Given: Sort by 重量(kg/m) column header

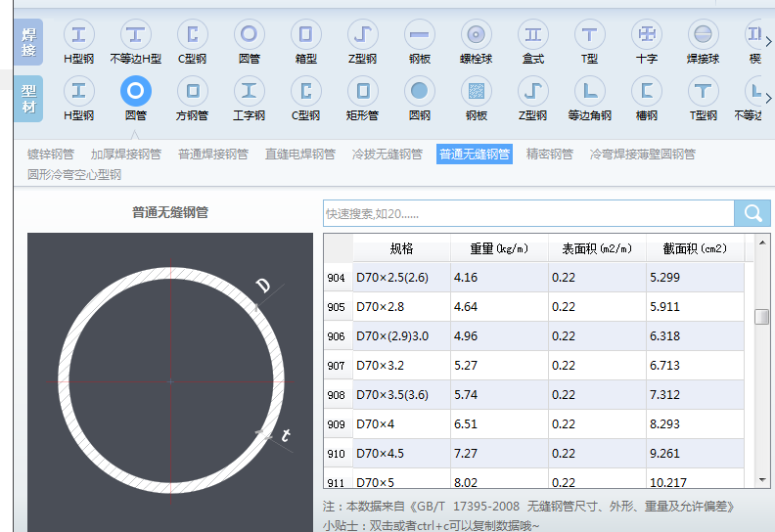Looking at the screenshot, I should [499, 248].
